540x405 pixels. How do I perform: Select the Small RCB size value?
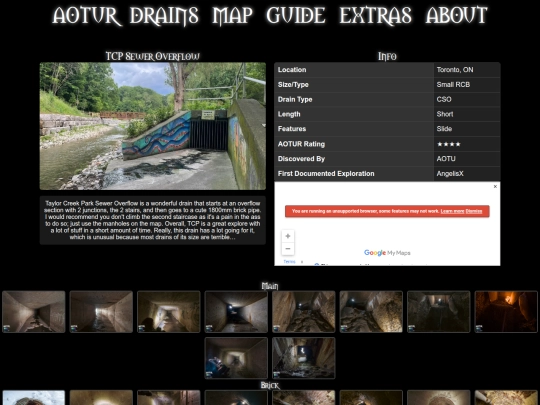[x=453, y=85]
